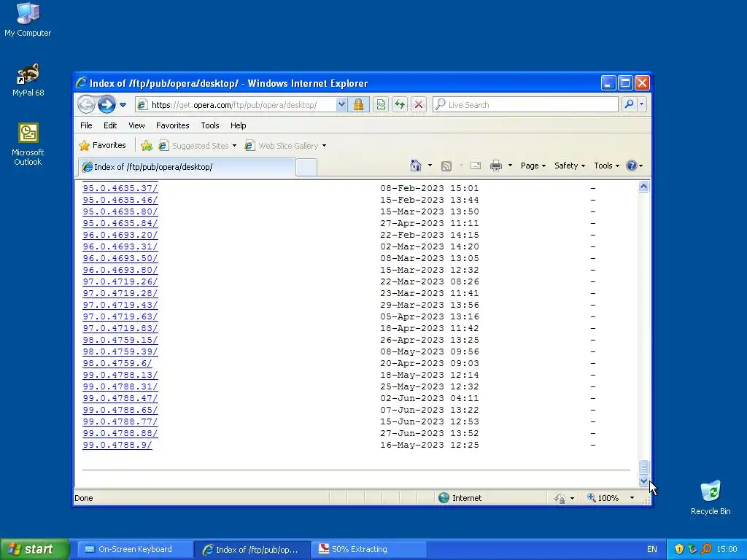Open the Print options dropdown arrow
The width and height of the screenshot is (747, 560).
tap(510, 166)
